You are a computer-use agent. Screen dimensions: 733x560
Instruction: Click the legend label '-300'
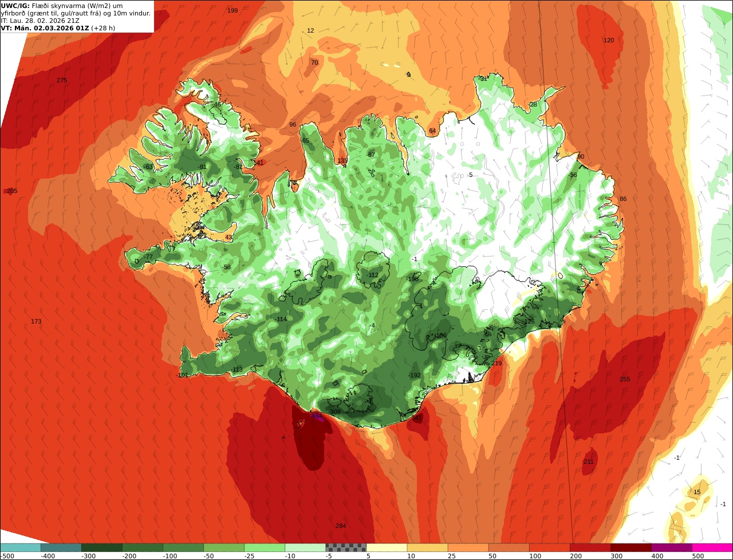tap(88, 555)
